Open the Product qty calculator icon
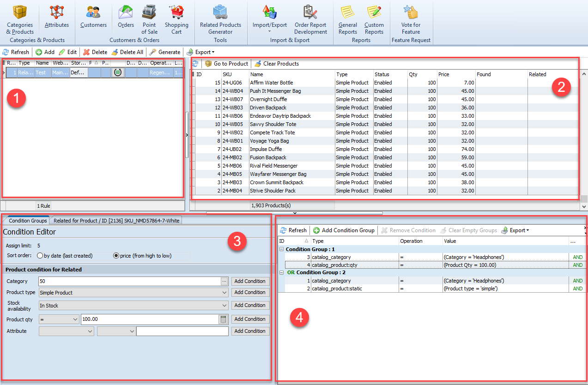588x385 pixels. click(x=223, y=319)
